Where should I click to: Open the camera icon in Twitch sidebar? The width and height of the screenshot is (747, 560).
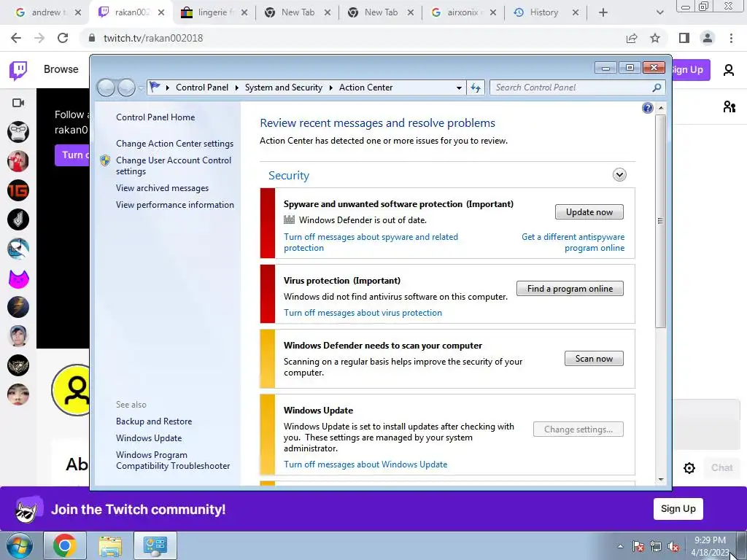point(18,103)
